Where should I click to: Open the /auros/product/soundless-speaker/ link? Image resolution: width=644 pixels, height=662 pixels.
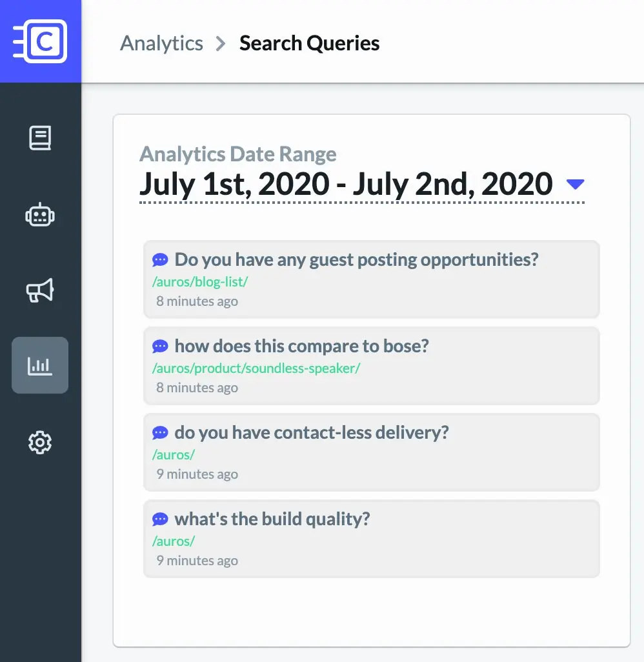pos(256,368)
